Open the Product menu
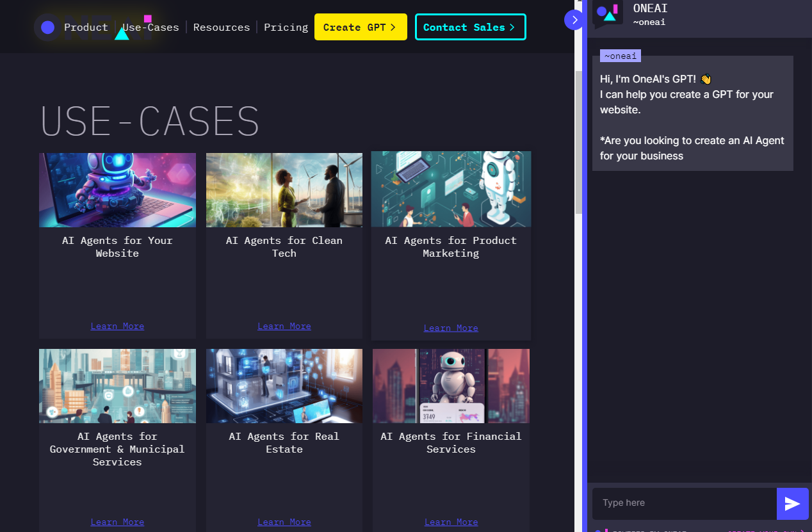 click(x=86, y=28)
